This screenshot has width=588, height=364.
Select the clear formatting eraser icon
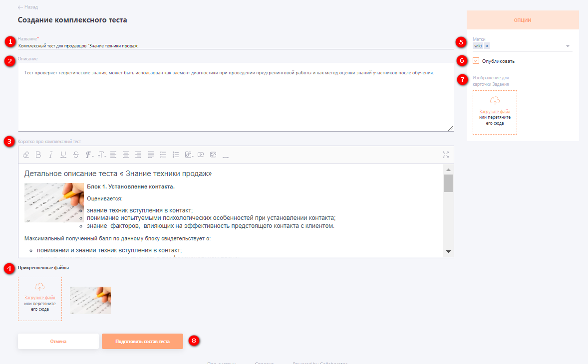25,155
